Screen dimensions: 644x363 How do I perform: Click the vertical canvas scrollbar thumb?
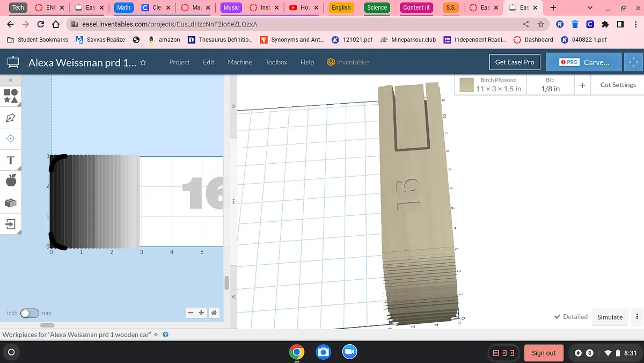(226, 282)
